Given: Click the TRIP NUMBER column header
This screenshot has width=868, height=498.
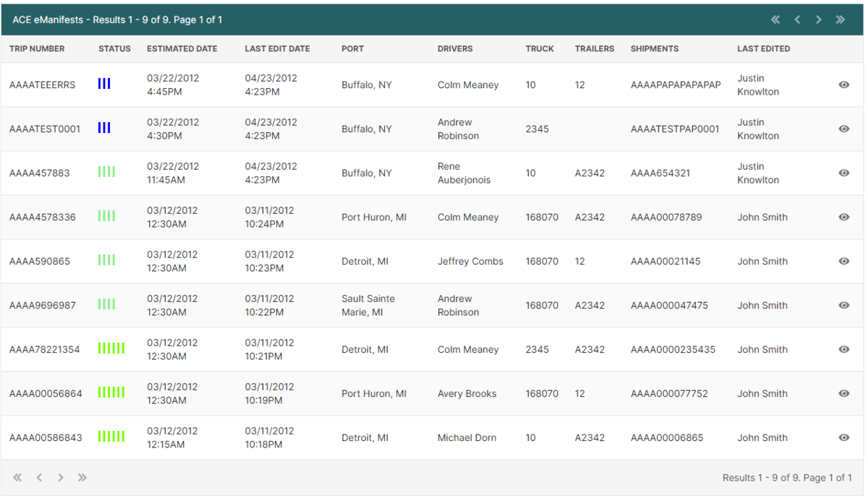Looking at the screenshot, I should tap(36, 48).
